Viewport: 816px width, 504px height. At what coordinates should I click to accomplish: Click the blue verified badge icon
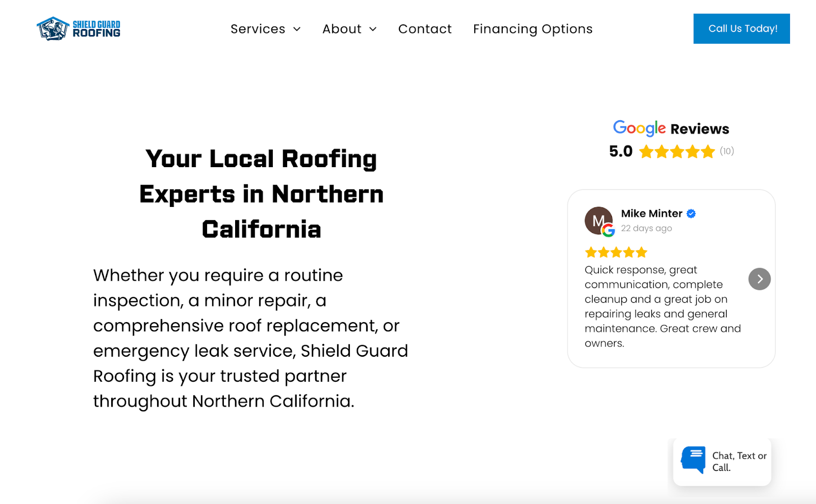[691, 214]
